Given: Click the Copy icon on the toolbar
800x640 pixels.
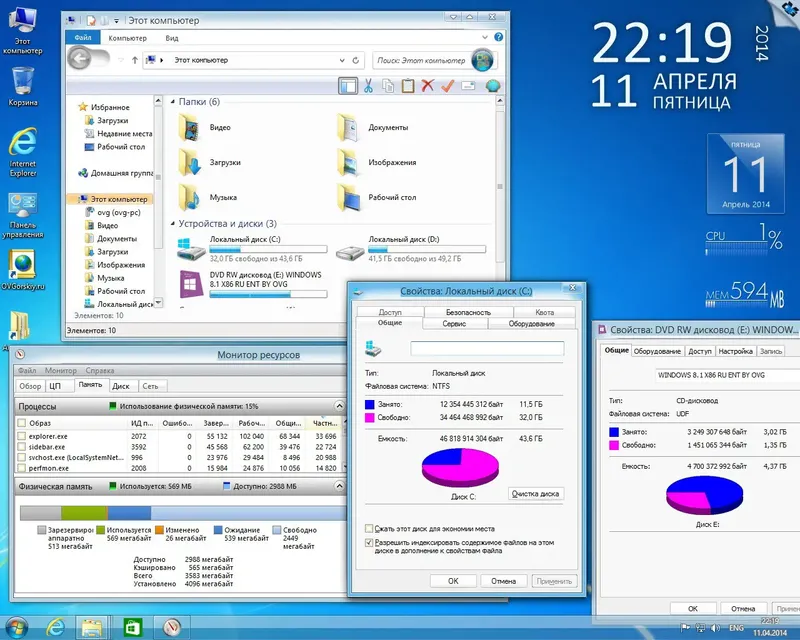Looking at the screenshot, I should tap(390, 86).
